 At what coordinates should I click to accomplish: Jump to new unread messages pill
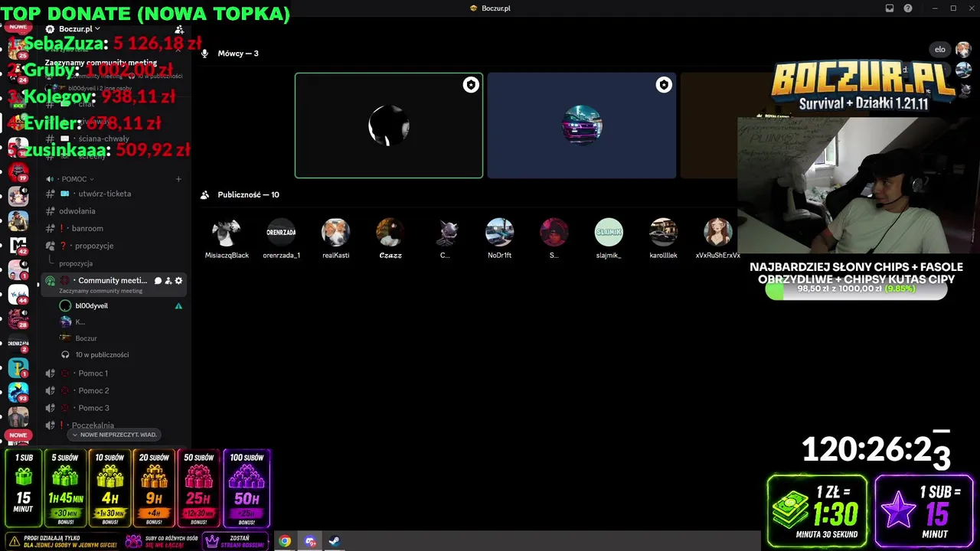(115, 435)
